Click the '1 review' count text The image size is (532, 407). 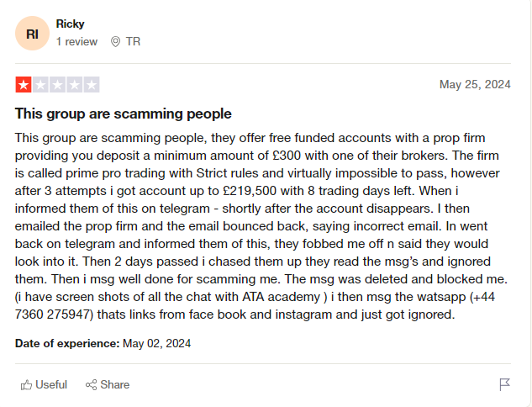(76, 41)
